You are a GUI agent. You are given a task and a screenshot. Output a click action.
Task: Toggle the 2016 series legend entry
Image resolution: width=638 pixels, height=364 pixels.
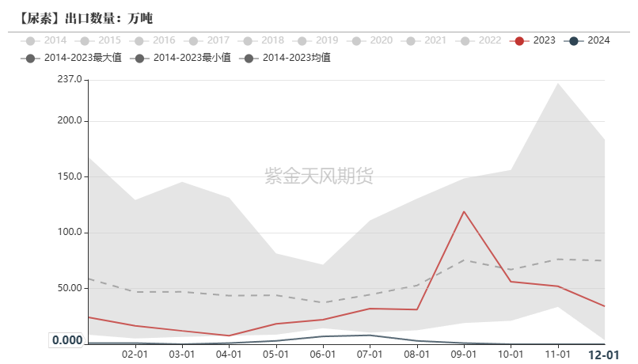point(153,40)
